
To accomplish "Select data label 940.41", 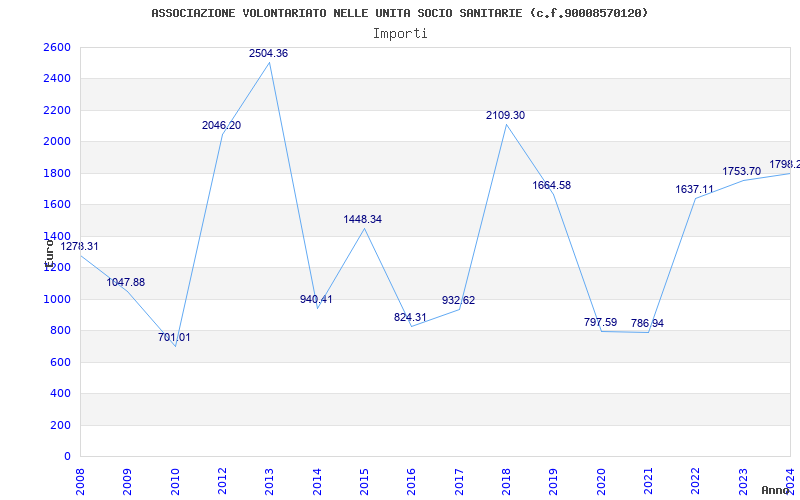I will pos(316,299).
